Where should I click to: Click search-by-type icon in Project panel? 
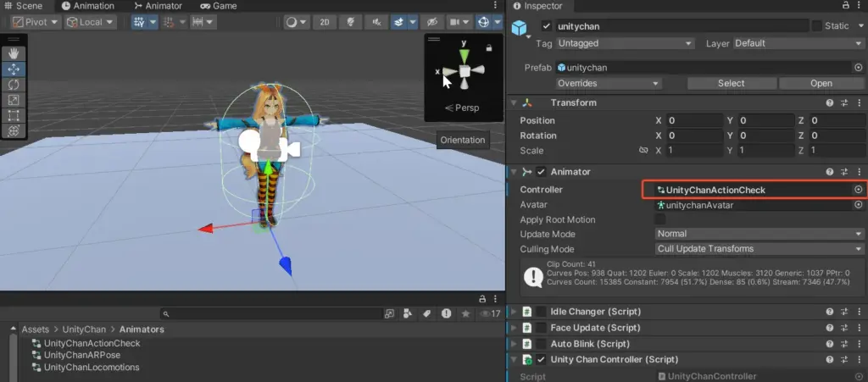tap(409, 313)
